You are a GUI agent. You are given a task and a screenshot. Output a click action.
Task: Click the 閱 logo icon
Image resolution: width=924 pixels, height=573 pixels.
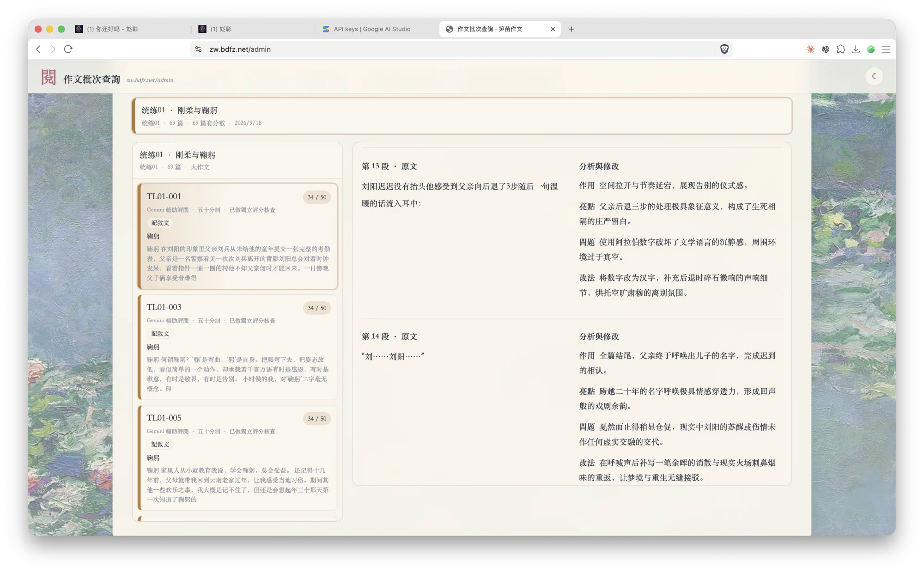point(49,77)
